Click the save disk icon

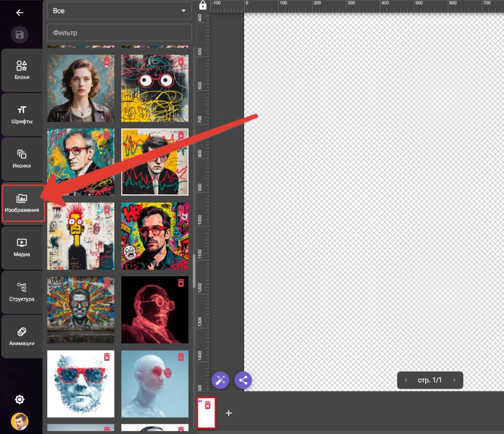point(20,35)
